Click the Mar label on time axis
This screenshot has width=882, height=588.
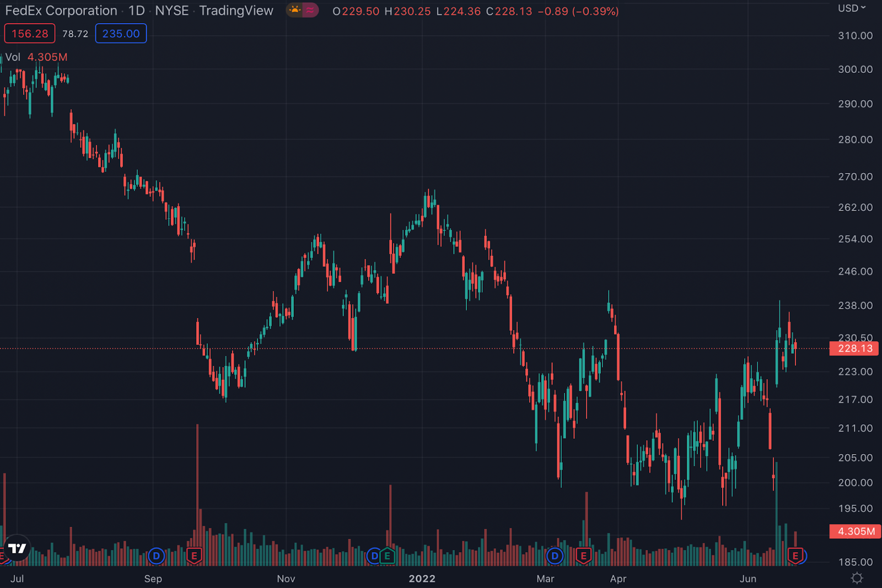(x=545, y=579)
